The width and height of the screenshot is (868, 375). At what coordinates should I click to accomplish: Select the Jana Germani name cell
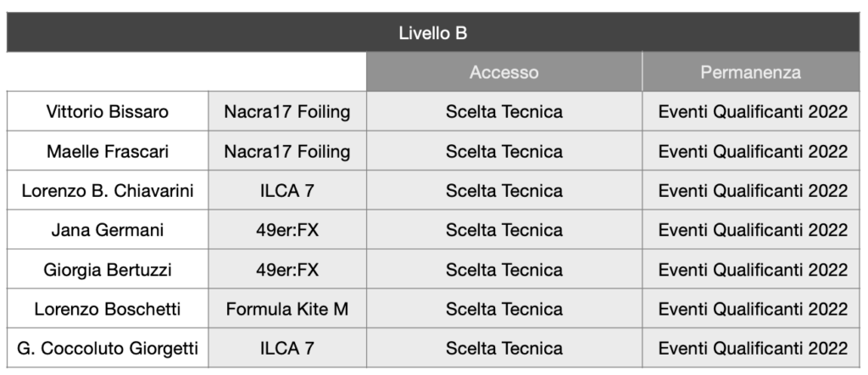[x=108, y=230]
